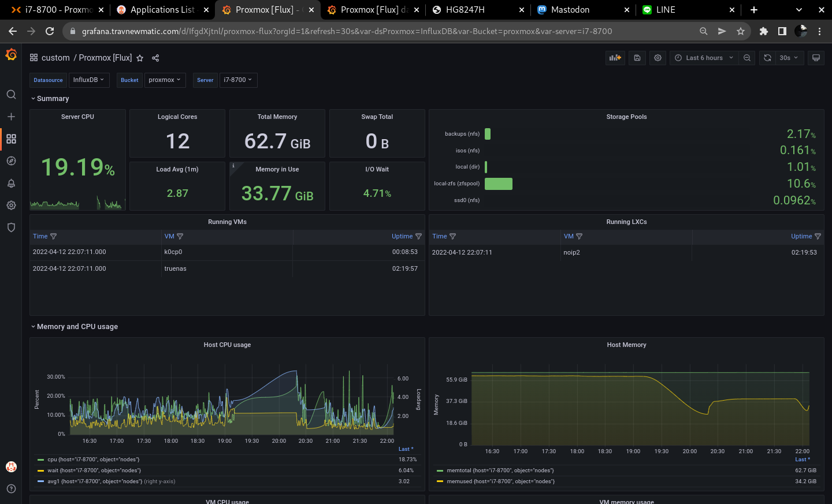Screen dimensions: 832x504
Task: Open the Configuration gear in sidebar
Action: tap(11, 206)
